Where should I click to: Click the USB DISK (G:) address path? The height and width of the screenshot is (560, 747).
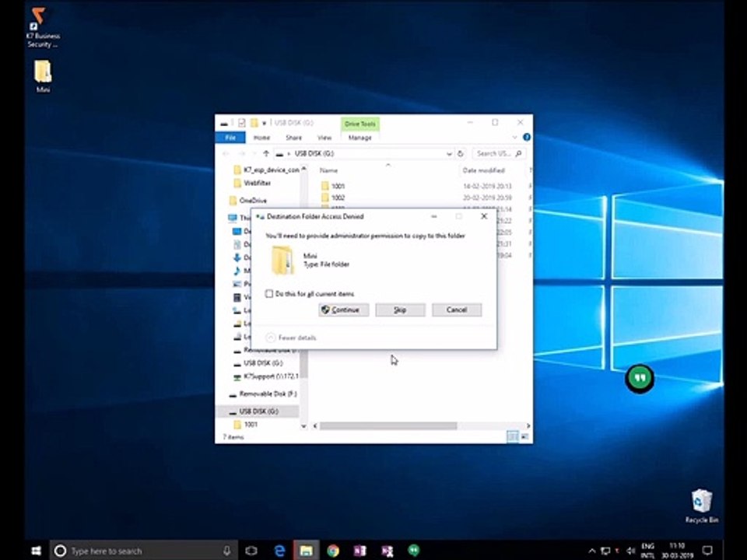(x=314, y=153)
